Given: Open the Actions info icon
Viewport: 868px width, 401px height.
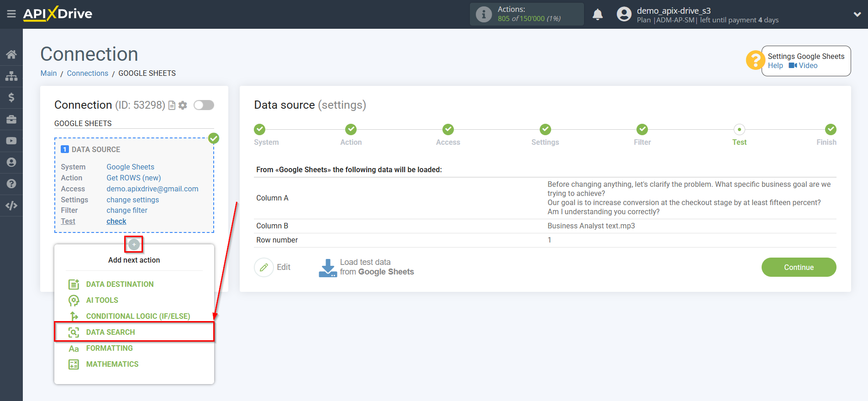Looking at the screenshot, I should click(484, 14).
